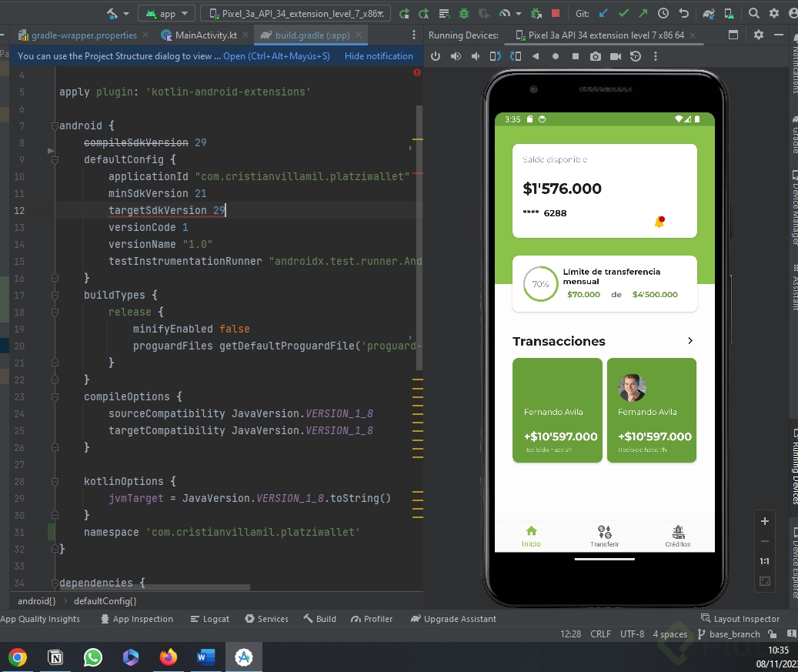The image size is (798, 672).
Task: Open editor tabs three-dot menu
Action: tap(414, 35)
